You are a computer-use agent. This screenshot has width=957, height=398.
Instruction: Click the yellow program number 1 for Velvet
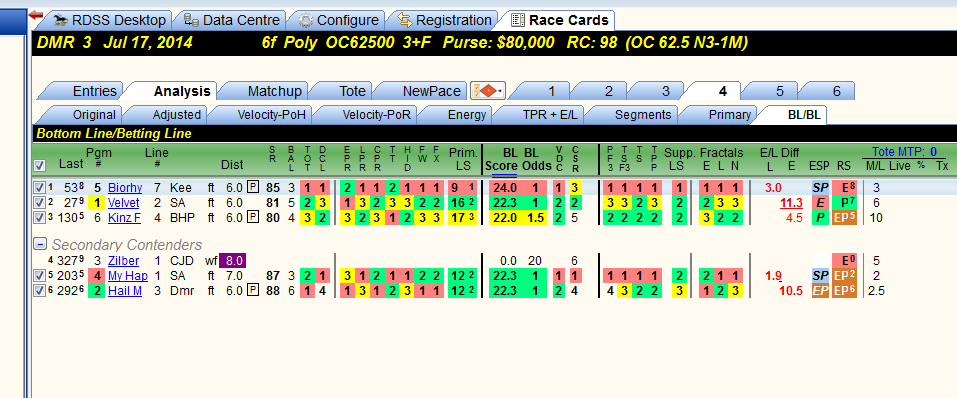96,203
